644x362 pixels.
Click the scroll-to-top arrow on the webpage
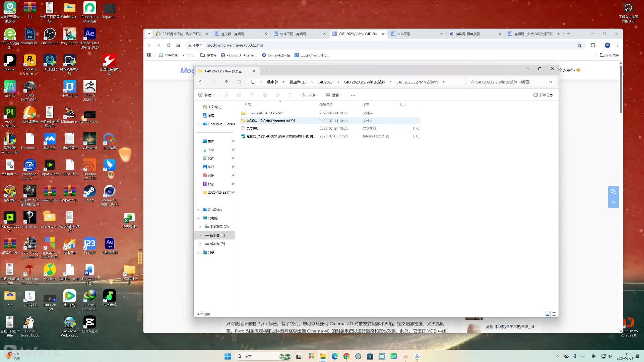[614, 202]
